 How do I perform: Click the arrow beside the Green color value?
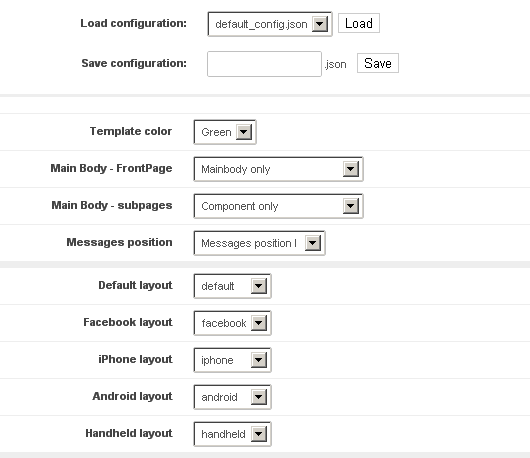pos(244,132)
